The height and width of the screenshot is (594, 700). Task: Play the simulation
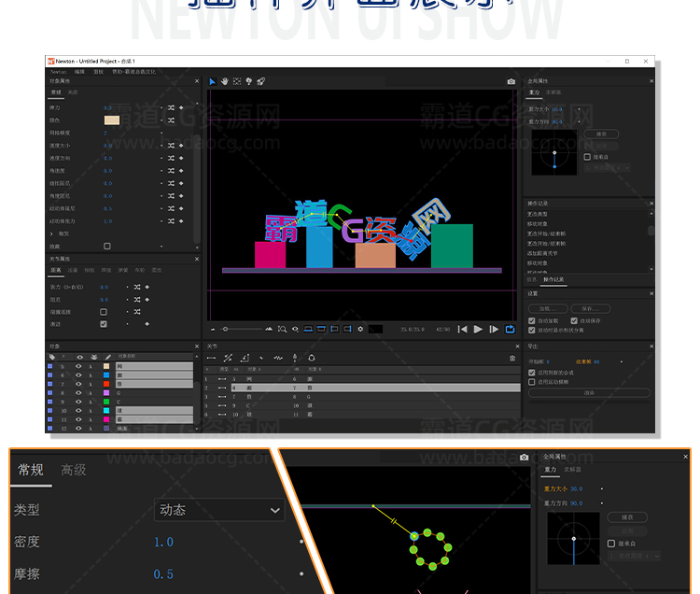478,329
